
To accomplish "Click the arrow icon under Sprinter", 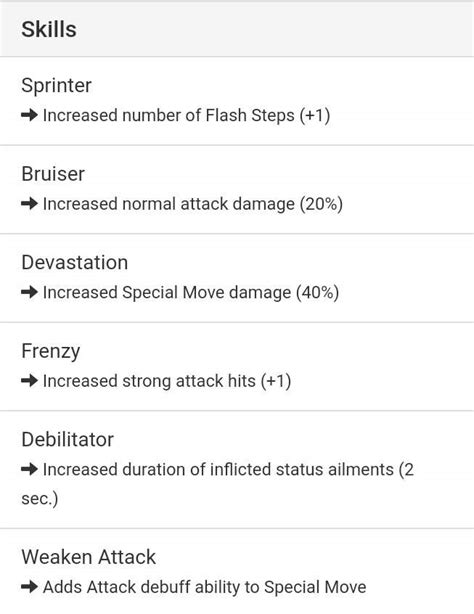I will [x=29, y=116].
